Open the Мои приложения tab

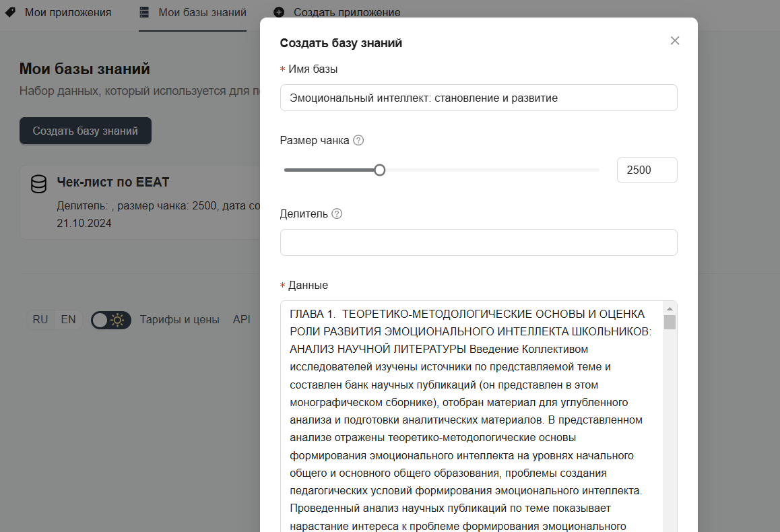point(67,12)
